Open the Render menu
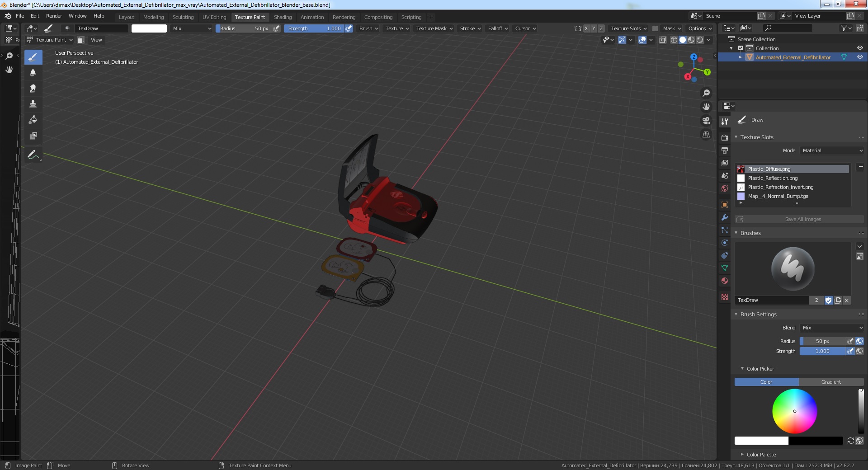 (54, 16)
